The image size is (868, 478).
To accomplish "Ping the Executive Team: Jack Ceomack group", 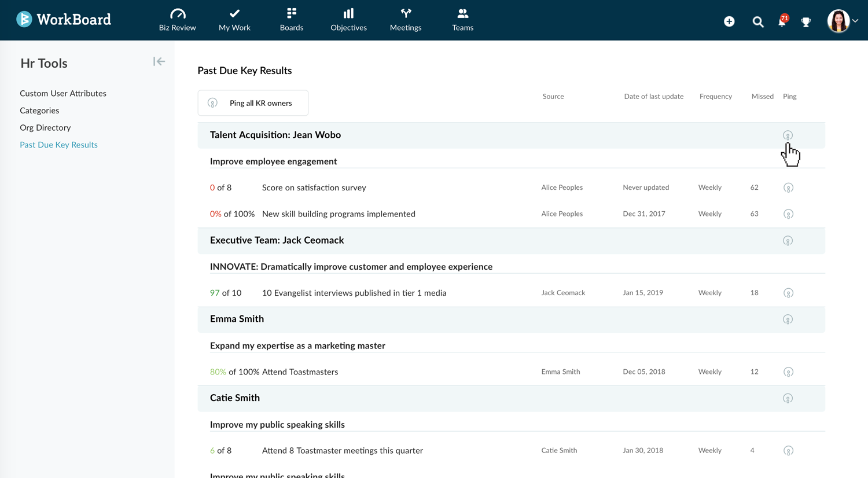I will [788, 241].
